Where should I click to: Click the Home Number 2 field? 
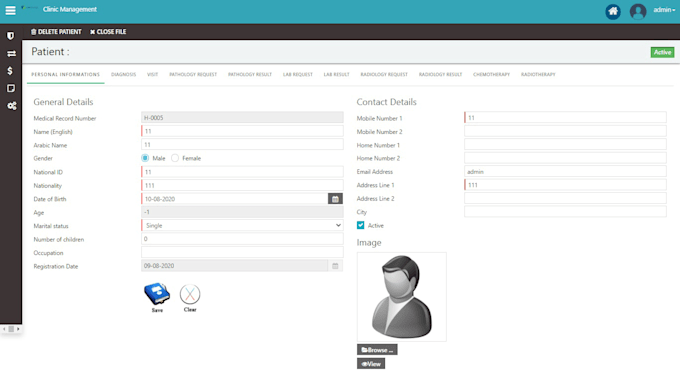point(566,158)
